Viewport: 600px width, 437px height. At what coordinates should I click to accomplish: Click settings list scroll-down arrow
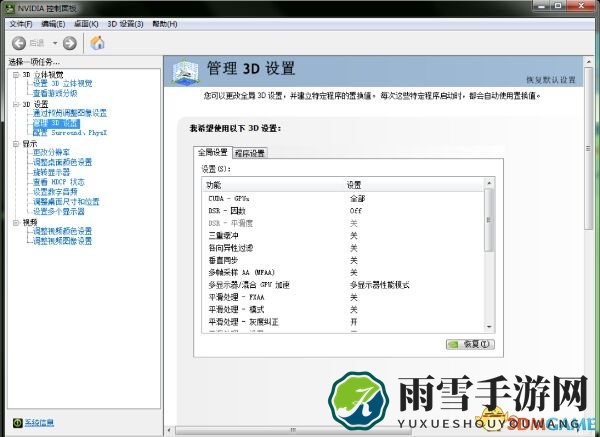pos(489,327)
